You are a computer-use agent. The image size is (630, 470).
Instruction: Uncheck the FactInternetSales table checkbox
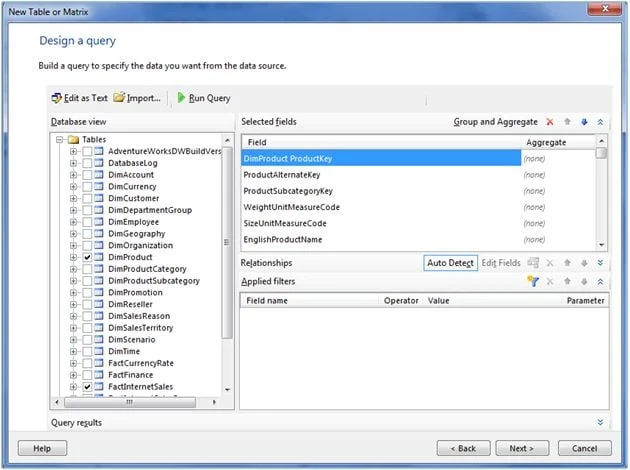pos(87,386)
